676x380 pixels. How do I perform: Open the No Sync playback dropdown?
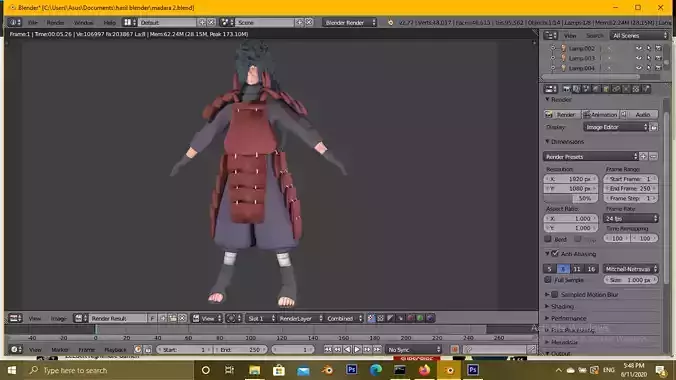(x=413, y=349)
